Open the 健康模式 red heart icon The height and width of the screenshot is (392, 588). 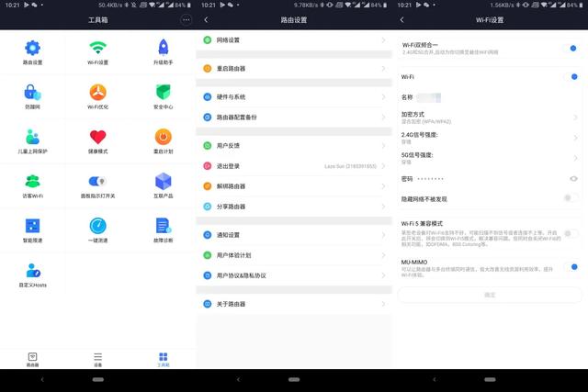pos(98,137)
